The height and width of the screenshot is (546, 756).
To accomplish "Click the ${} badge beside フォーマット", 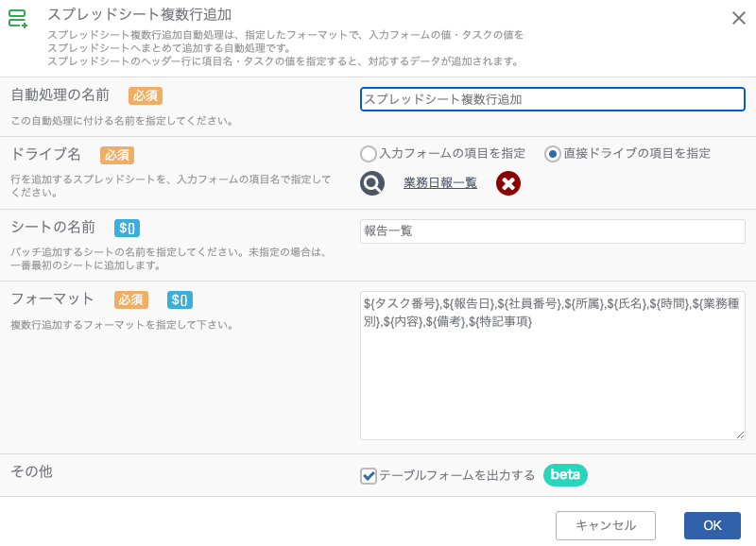I will point(180,299).
